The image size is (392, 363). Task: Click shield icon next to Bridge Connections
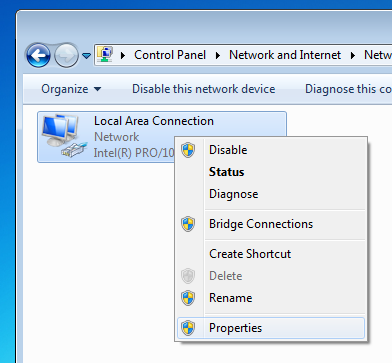point(188,224)
